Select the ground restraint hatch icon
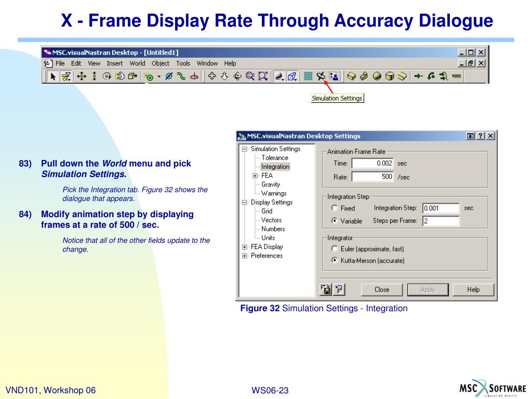532x399 pixels. (x=457, y=76)
